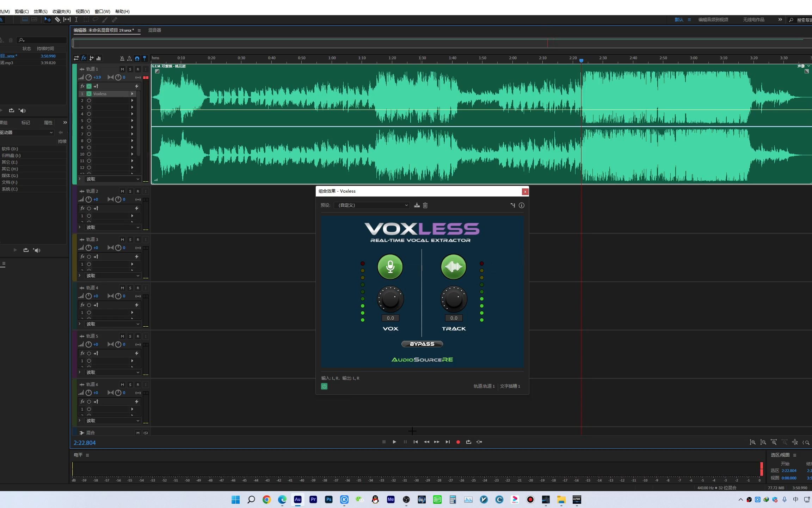Toggle the inputs/outputs view in track header toolbar
The width and height of the screenshot is (812, 508).
76,58
